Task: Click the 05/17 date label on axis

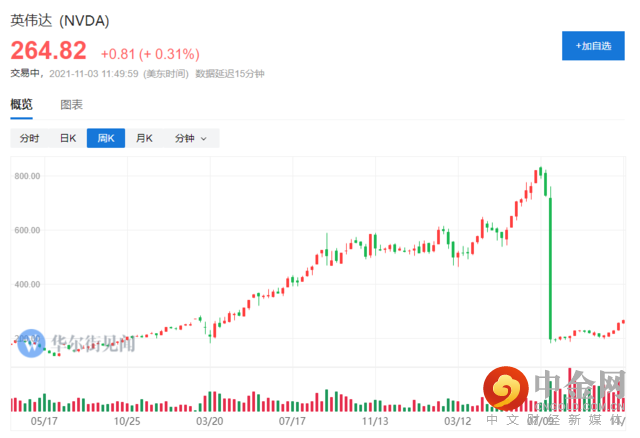Action: (43, 421)
